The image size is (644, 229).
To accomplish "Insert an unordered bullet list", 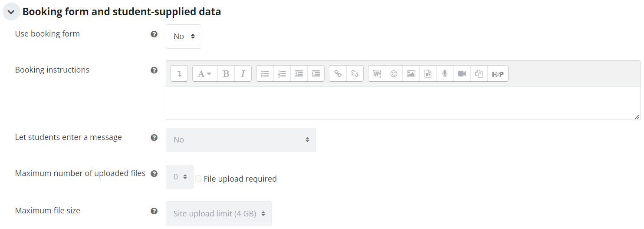I will (x=265, y=73).
